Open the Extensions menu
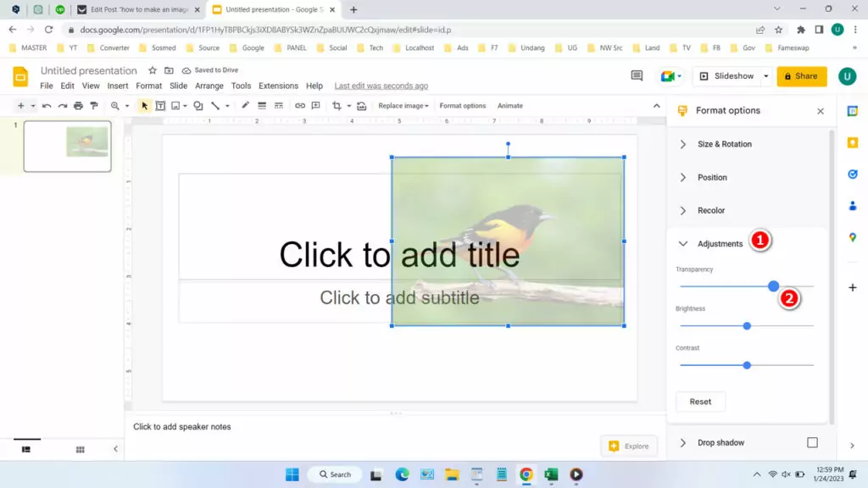This screenshot has height=488, width=868. click(278, 86)
